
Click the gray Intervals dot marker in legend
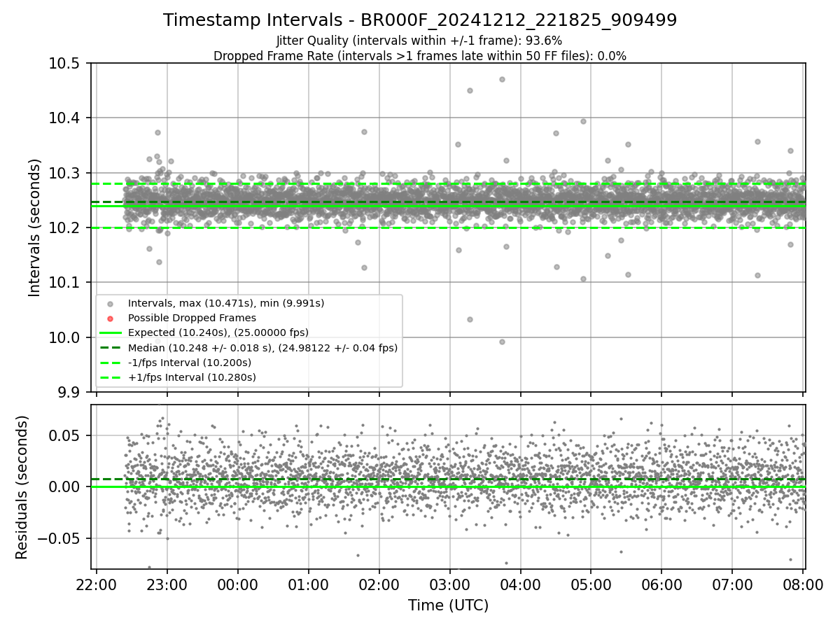tap(109, 304)
